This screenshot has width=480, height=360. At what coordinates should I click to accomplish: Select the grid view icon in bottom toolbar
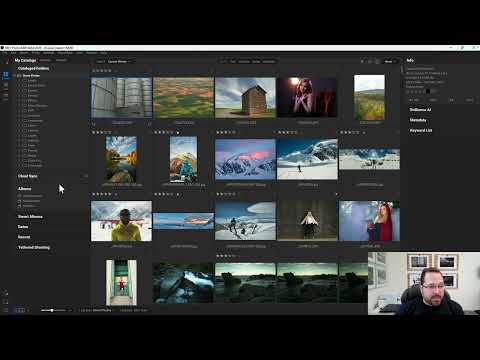point(20,310)
